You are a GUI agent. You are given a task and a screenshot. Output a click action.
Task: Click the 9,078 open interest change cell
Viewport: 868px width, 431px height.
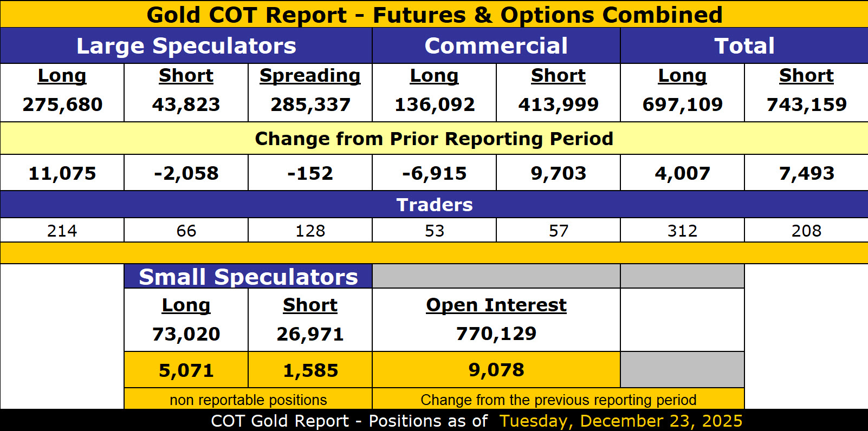[496, 370]
